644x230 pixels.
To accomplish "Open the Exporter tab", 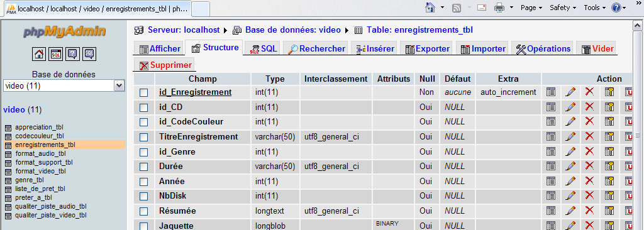I will (427, 48).
